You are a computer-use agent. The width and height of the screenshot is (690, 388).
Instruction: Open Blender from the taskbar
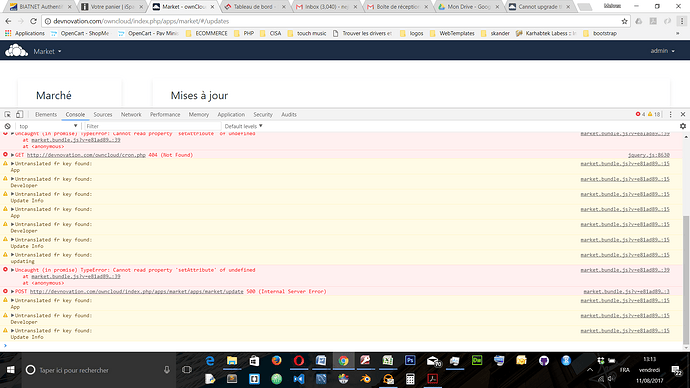(365, 379)
